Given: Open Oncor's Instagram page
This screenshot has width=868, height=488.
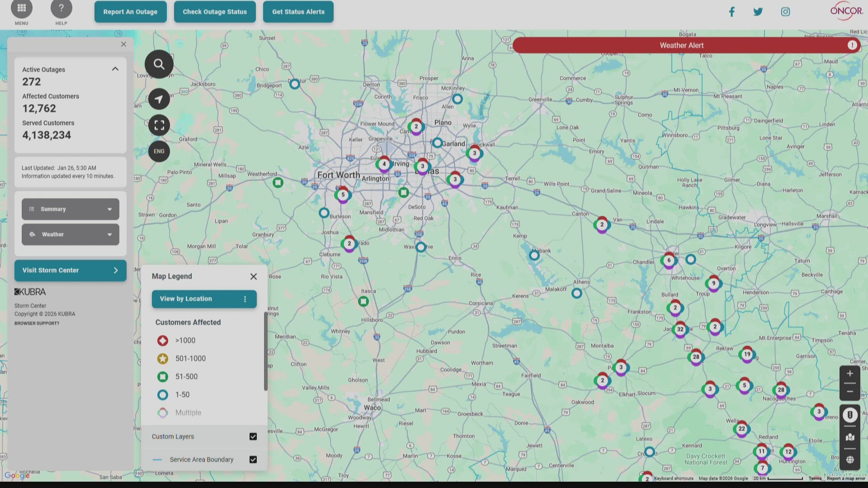Looking at the screenshot, I should click(785, 11).
